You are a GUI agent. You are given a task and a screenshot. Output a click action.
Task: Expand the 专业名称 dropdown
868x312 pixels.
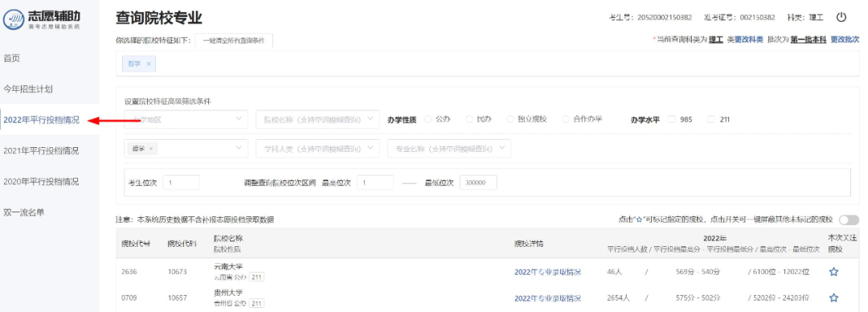(448, 149)
